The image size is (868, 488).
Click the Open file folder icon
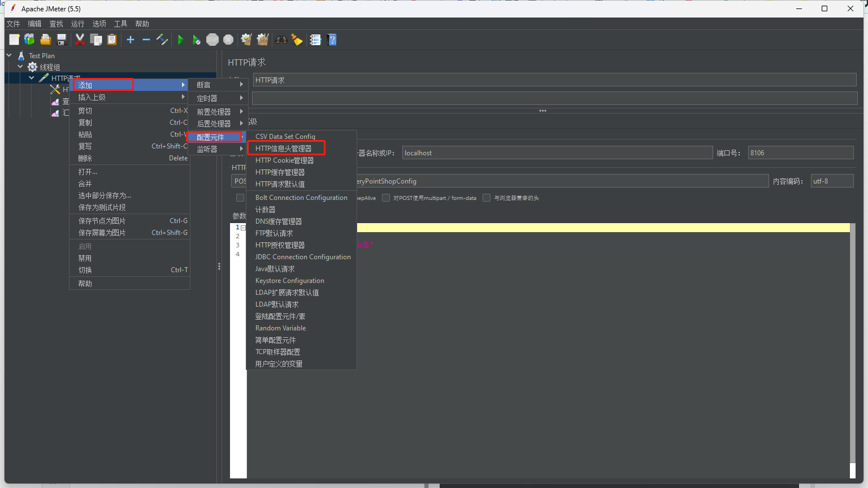[x=46, y=40]
